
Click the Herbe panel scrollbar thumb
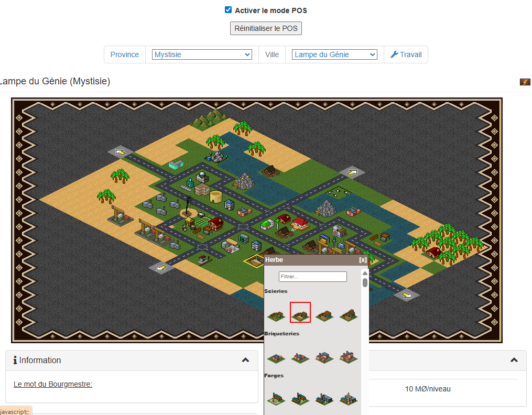[365, 281]
